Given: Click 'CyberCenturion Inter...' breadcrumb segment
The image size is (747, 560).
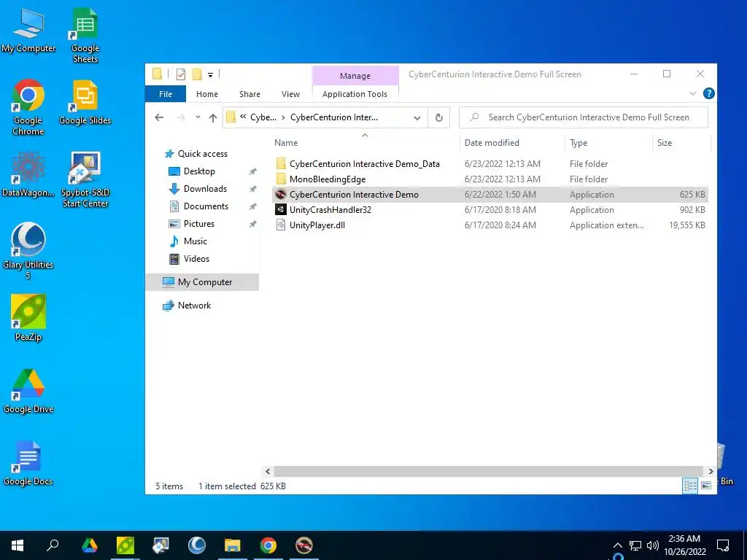Looking at the screenshot, I should pos(334,117).
